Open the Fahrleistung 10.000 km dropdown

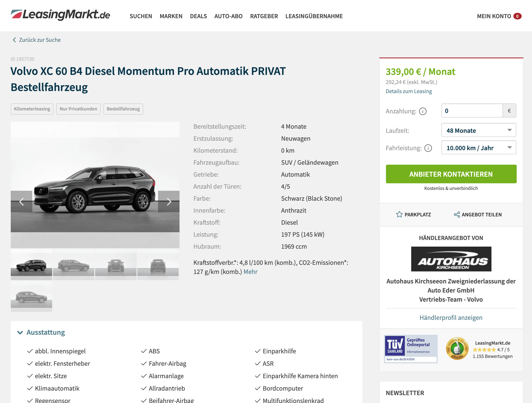pyautogui.click(x=479, y=148)
